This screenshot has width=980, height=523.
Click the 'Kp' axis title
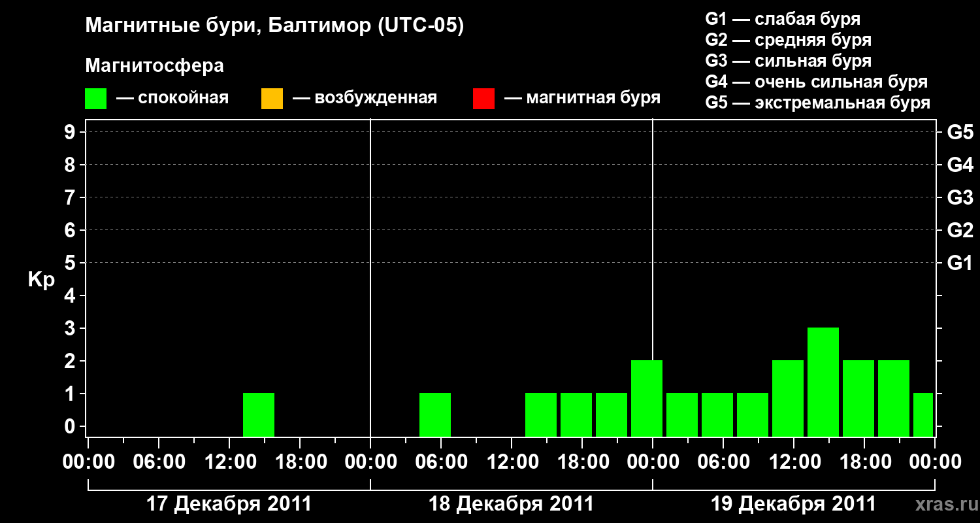pos(41,280)
